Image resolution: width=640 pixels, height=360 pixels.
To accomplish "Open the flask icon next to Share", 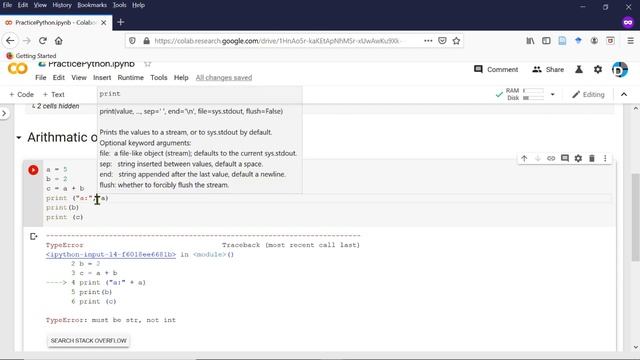I will pyautogui.click(x=579, y=69).
